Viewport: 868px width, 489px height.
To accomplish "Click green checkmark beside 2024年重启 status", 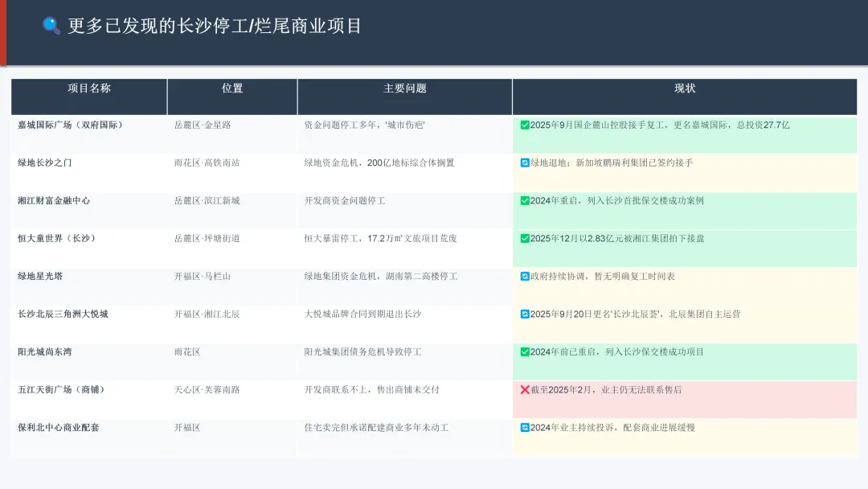I will [525, 200].
